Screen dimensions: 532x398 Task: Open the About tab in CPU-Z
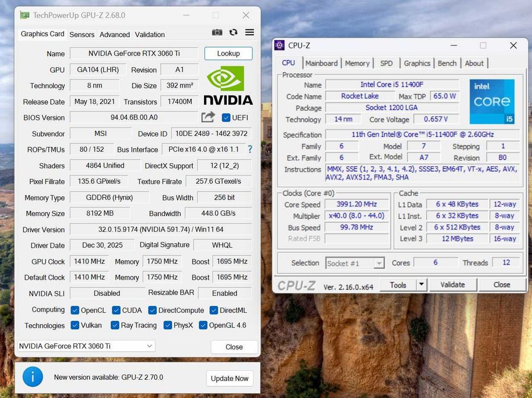point(474,63)
